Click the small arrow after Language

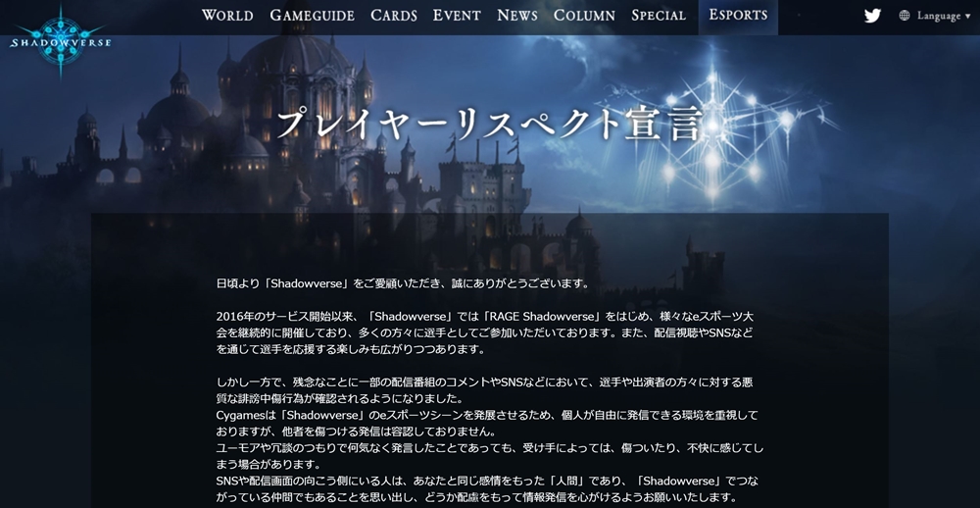coord(967,17)
